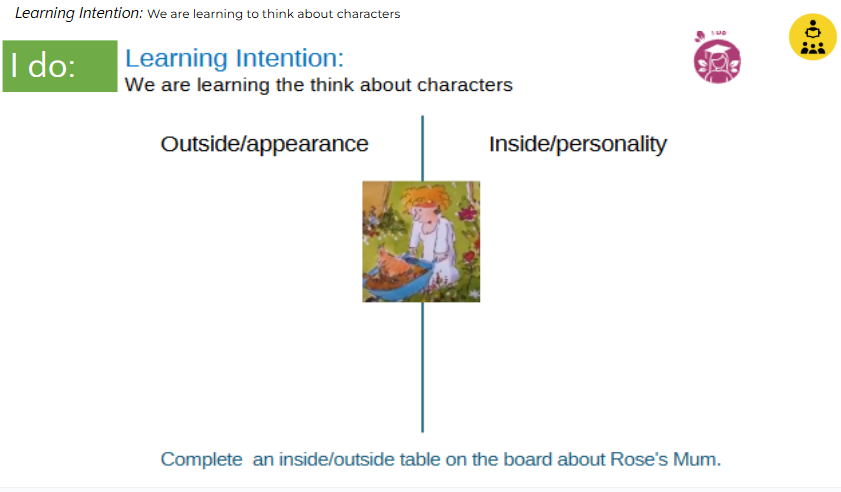Select the small top-line text about characters
The image size is (841, 492).
[x=273, y=14]
